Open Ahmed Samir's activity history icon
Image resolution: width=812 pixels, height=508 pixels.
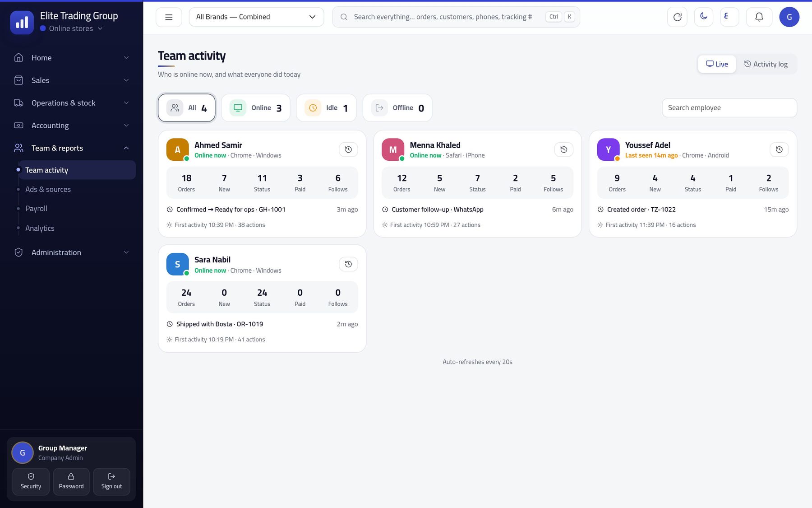coord(348,149)
